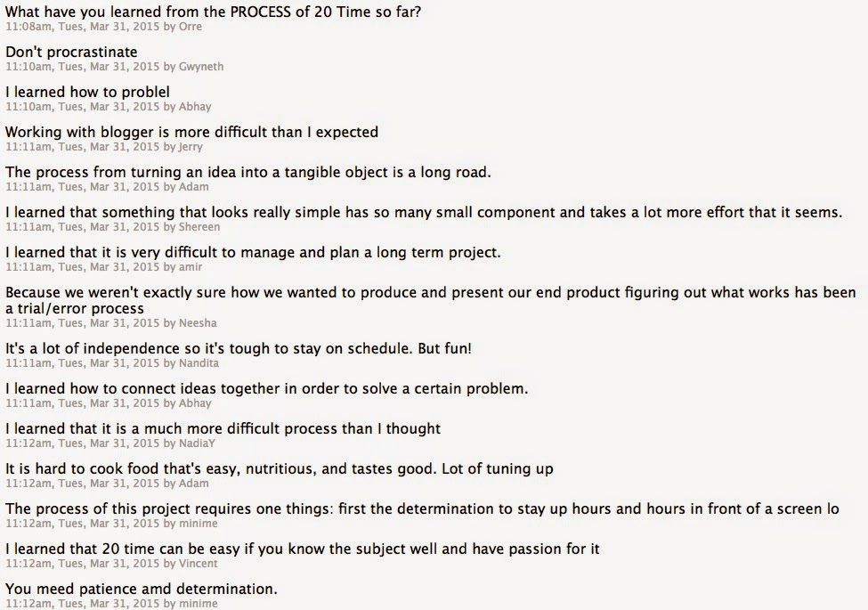Click 'manage and plan a long term project' response
Screen dimensions: 868x610
coord(253,253)
